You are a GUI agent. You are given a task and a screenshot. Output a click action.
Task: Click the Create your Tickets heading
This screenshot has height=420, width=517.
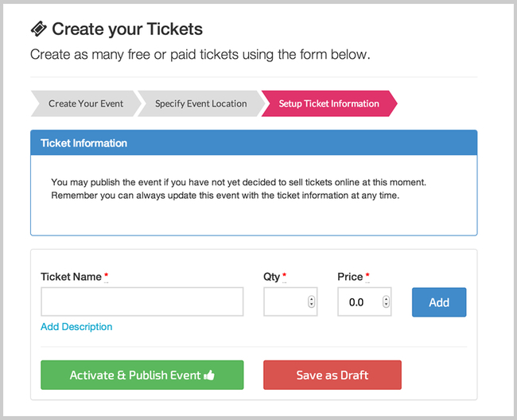(127, 29)
